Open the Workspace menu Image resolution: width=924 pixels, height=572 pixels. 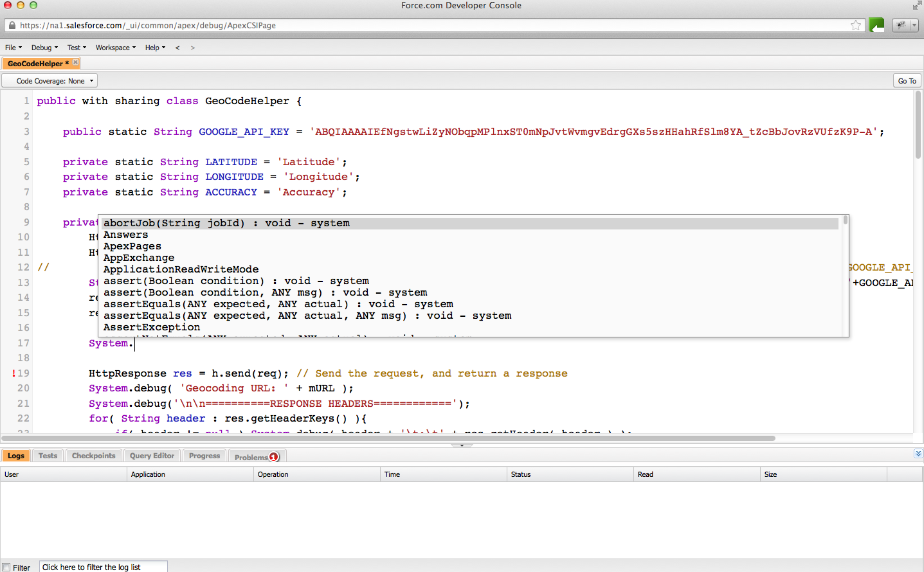point(115,48)
